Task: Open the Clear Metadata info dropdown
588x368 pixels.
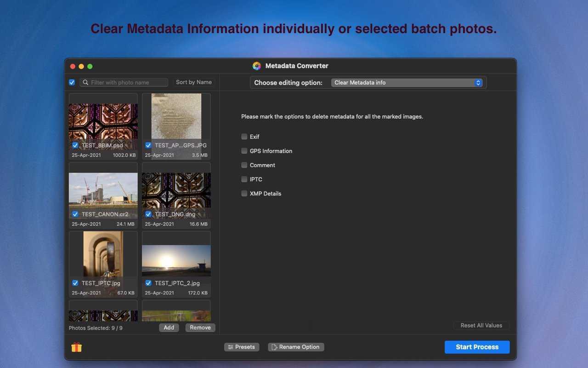Action: coord(407,83)
